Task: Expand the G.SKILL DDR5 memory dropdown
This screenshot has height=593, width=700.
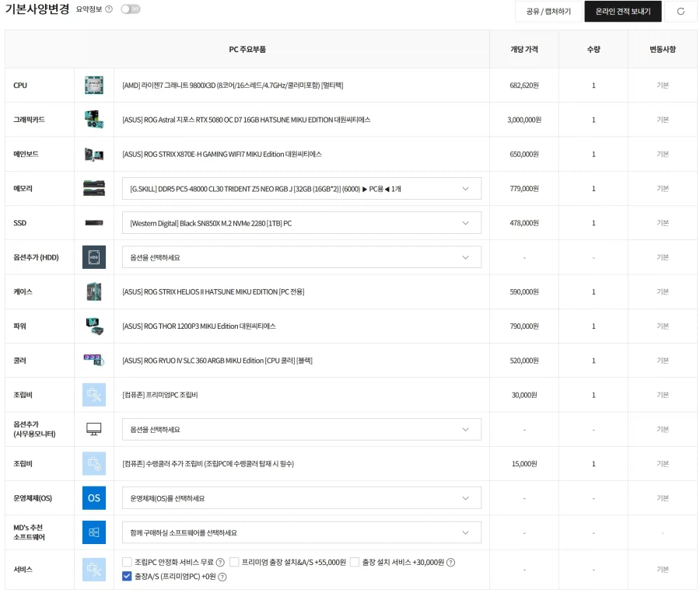Action: click(301, 188)
